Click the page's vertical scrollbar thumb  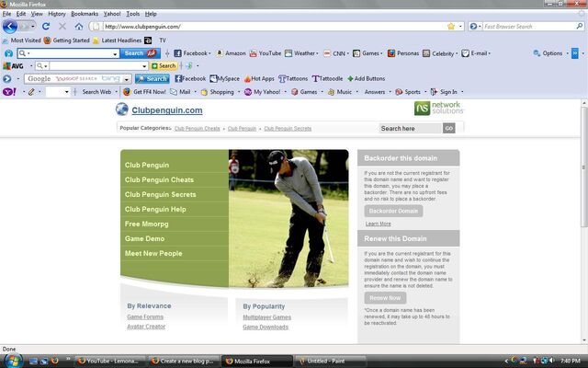(584, 167)
